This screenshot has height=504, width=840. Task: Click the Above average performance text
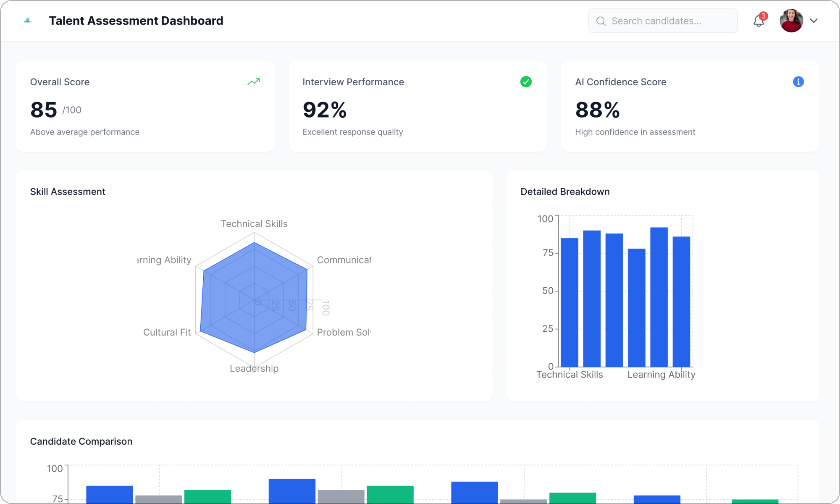click(85, 131)
